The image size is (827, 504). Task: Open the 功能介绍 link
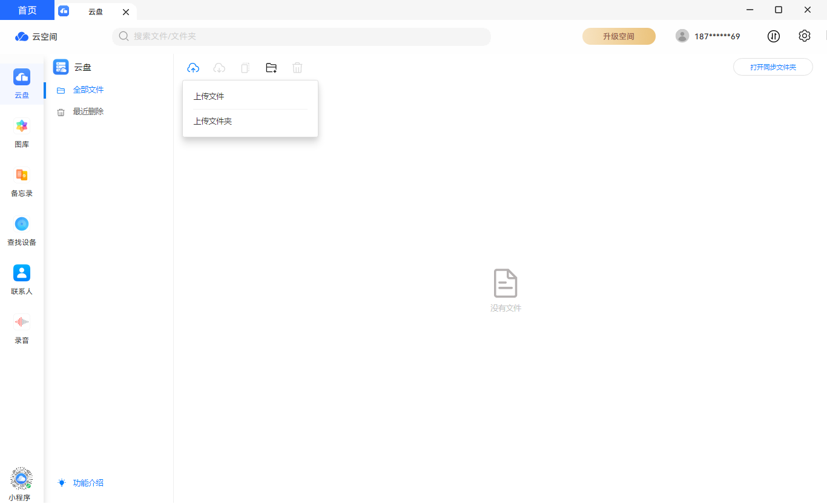tap(88, 483)
